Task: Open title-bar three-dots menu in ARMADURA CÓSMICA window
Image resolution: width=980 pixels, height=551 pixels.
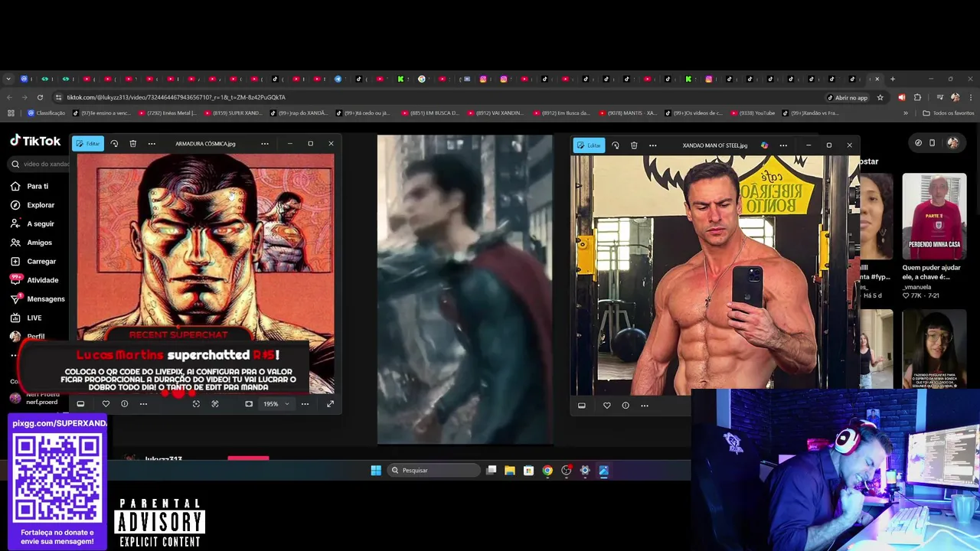Action: pyautogui.click(x=265, y=143)
